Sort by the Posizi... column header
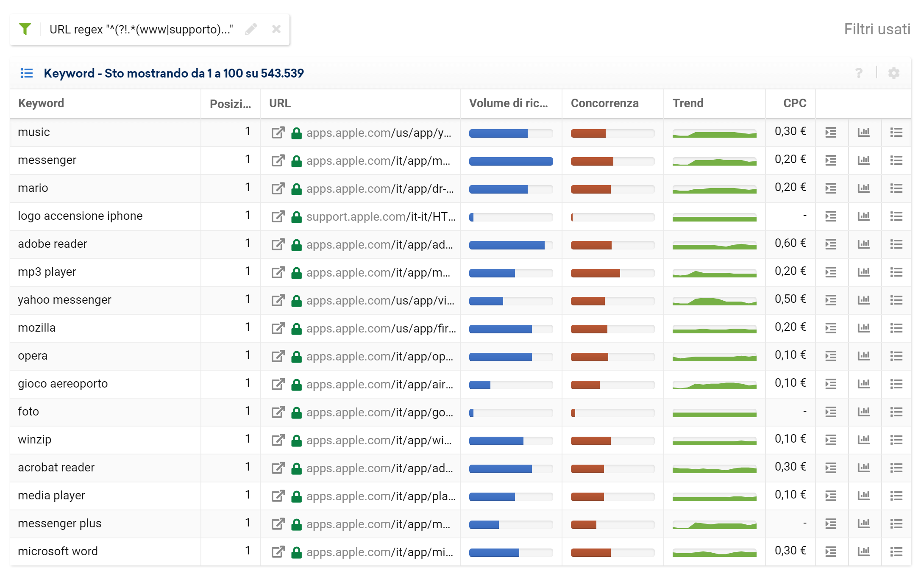The image size is (924, 579). coord(231,104)
